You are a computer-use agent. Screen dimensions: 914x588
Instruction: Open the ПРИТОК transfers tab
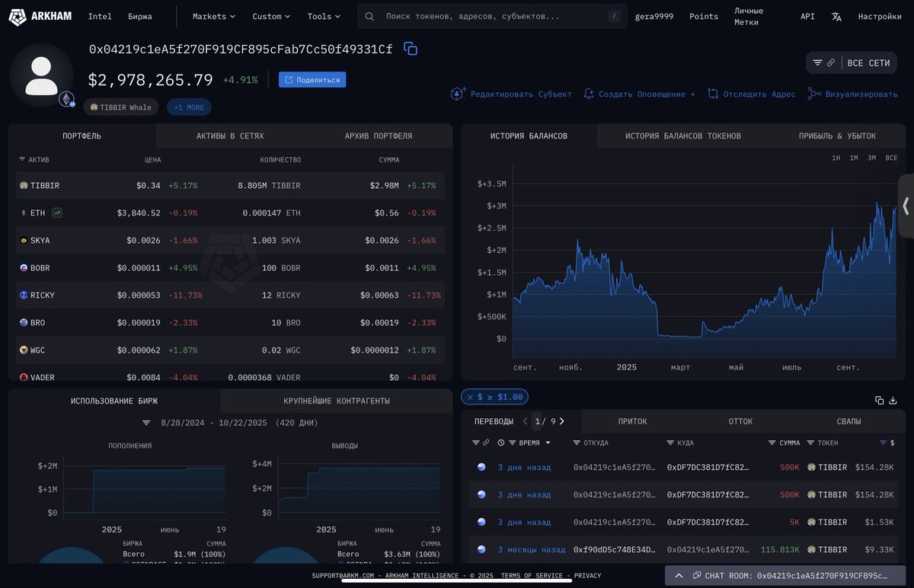point(633,421)
